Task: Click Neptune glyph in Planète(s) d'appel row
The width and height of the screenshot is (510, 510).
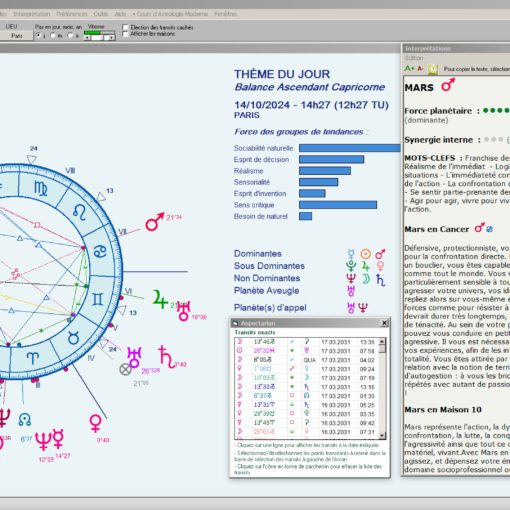Action: pyautogui.click(x=363, y=308)
